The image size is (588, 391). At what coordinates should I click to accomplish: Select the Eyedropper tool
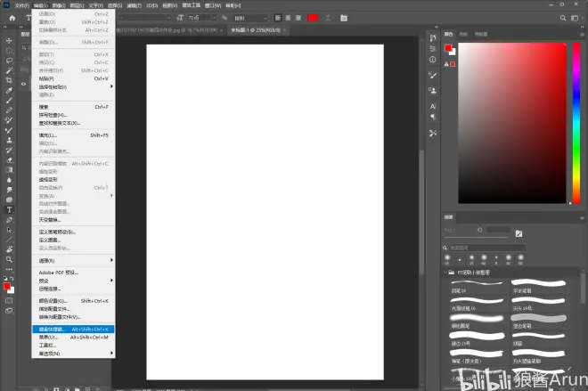coord(9,90)
